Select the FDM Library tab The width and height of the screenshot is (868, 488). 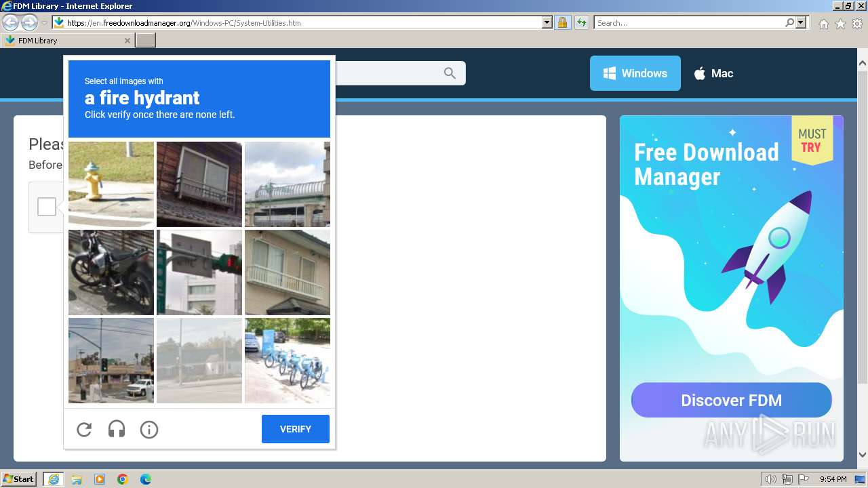click(x=67, y=41)
